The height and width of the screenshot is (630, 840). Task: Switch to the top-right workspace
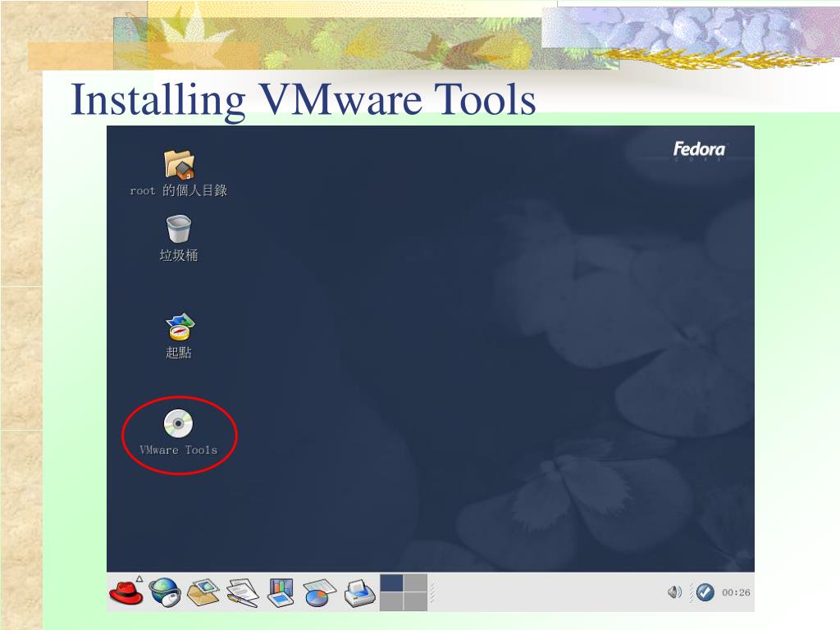[415, 583]
